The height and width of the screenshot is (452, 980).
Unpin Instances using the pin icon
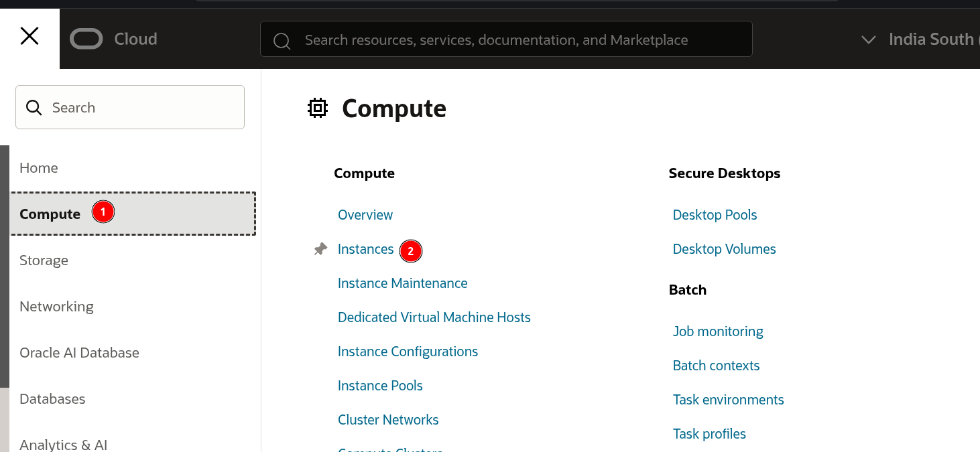[320, 249]
